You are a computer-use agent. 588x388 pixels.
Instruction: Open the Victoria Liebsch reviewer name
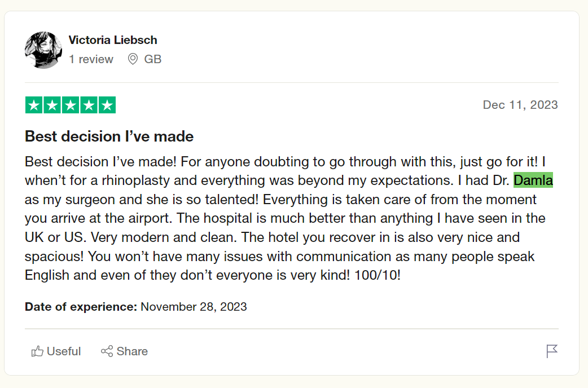point(113,40)
